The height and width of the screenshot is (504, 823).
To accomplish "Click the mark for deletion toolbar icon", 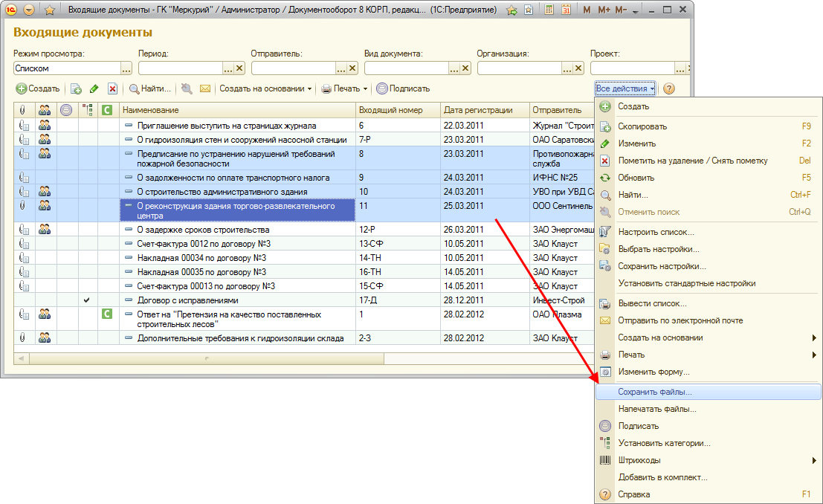I will [x=112, y=88].
